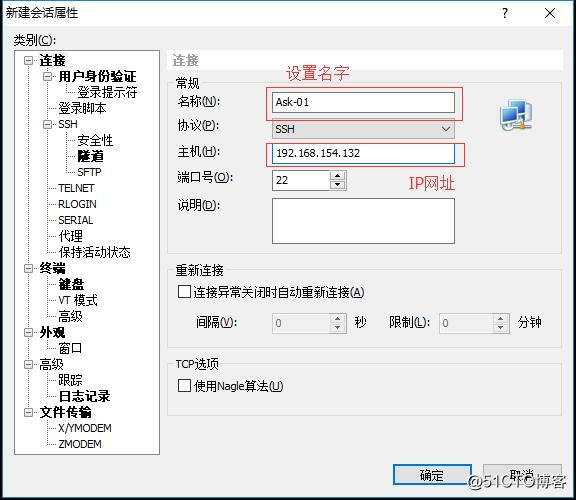Click the 间隔 interval input field
This screenshot has height=500, width=576.
pos(301,323)
